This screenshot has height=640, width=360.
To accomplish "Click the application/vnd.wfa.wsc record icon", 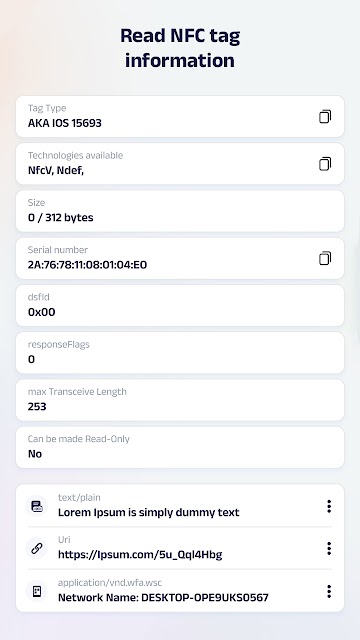I will (x=37, y=591).
